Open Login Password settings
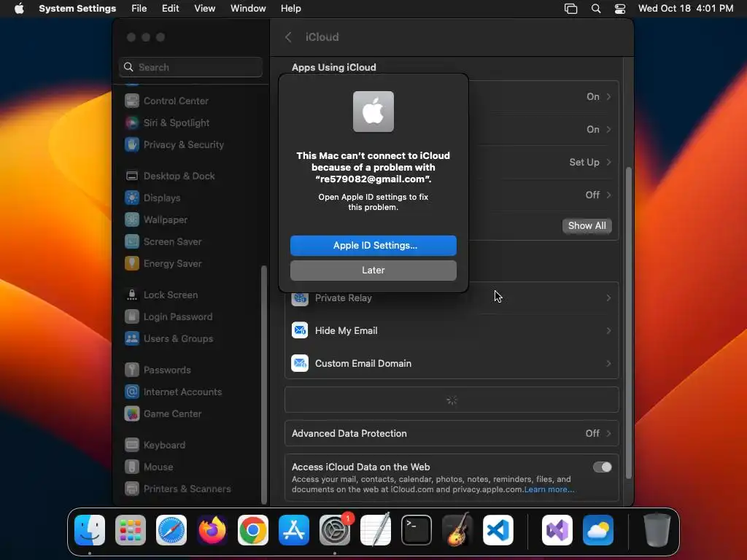This screenshot has width=747, height=560. 169,317
